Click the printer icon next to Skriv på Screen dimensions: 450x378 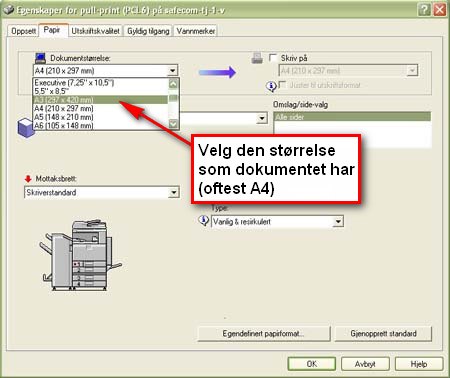[x=257, y=58]
